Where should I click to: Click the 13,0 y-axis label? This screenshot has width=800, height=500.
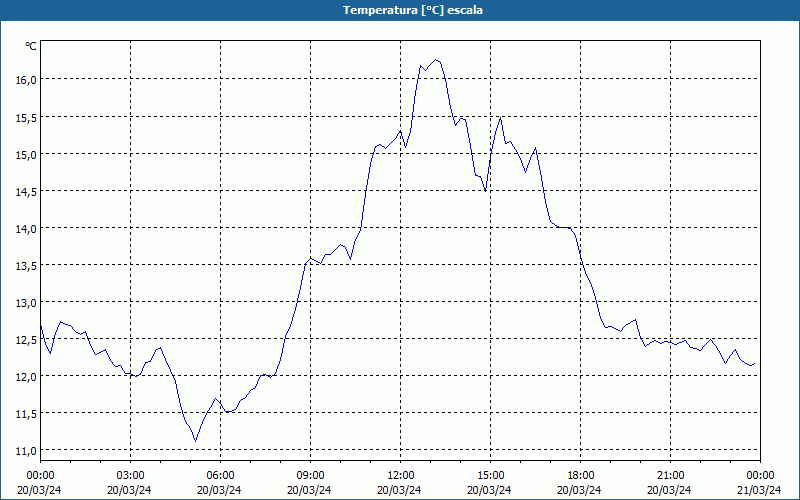[26, 303]
